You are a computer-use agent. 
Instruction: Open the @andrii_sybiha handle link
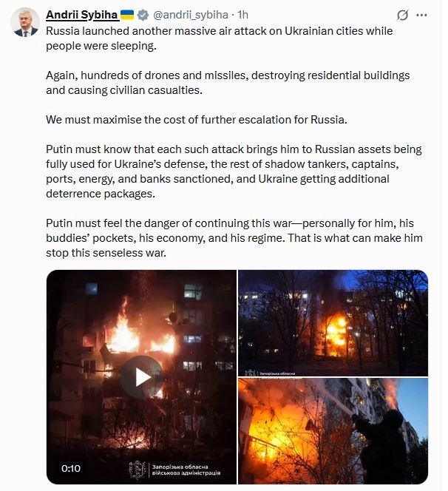pos(190,15)
